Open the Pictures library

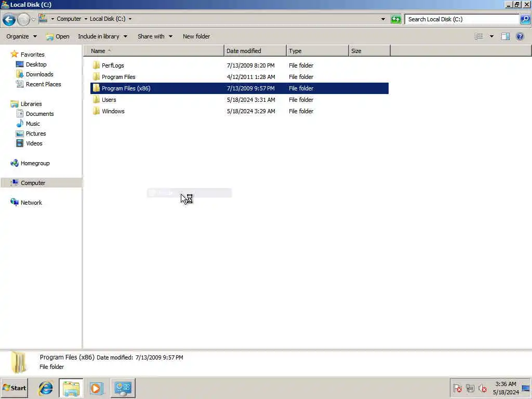point(36,134)
